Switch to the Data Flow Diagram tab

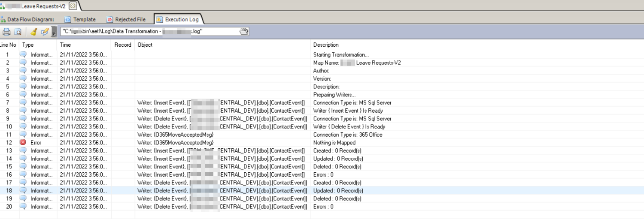coord(27,19)
